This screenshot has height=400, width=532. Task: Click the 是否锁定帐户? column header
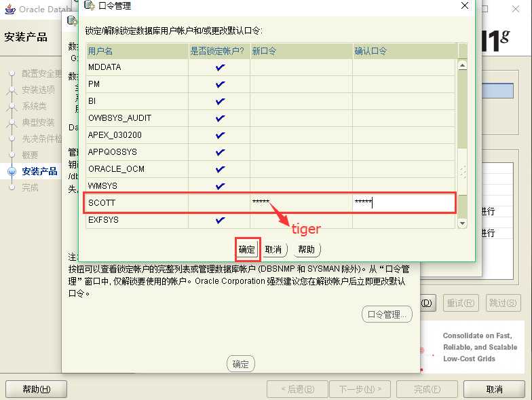(219, 52)
